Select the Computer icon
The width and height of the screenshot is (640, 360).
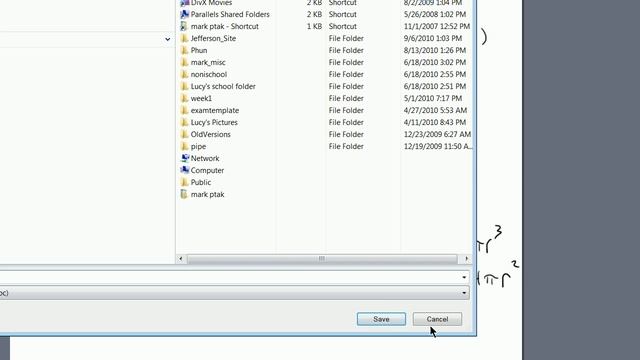(184, 170)
